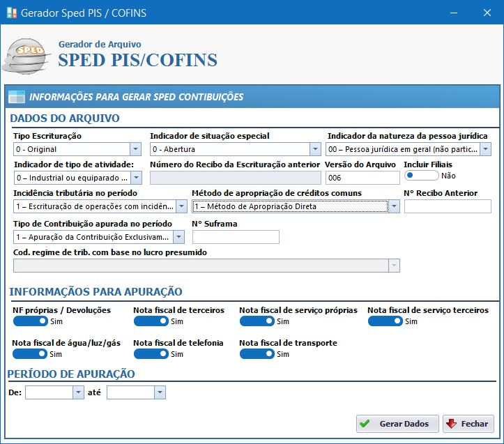Screen dimensions: 504x444
Task: Click the N° Suframa input field
Action: tap(236, 237)
